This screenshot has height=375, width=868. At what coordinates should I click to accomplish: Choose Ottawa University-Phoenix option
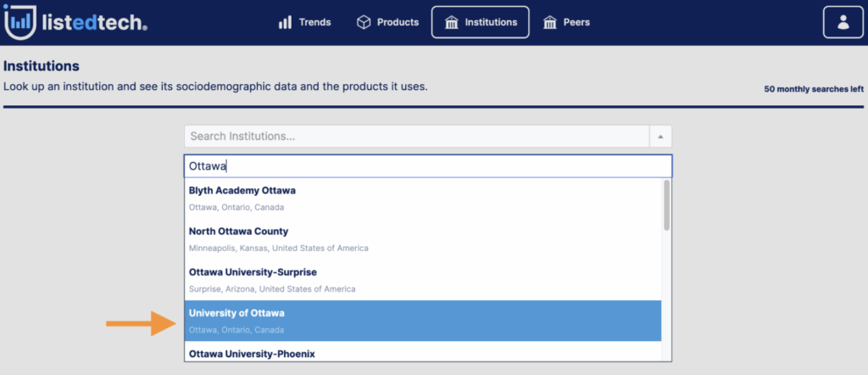coord(423,352)
